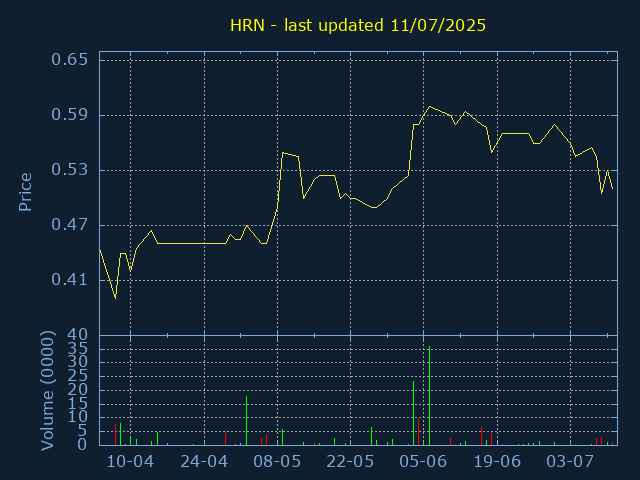Click the 22-05 date label
The height and width of the screenshot is (480, 640).
350,462
